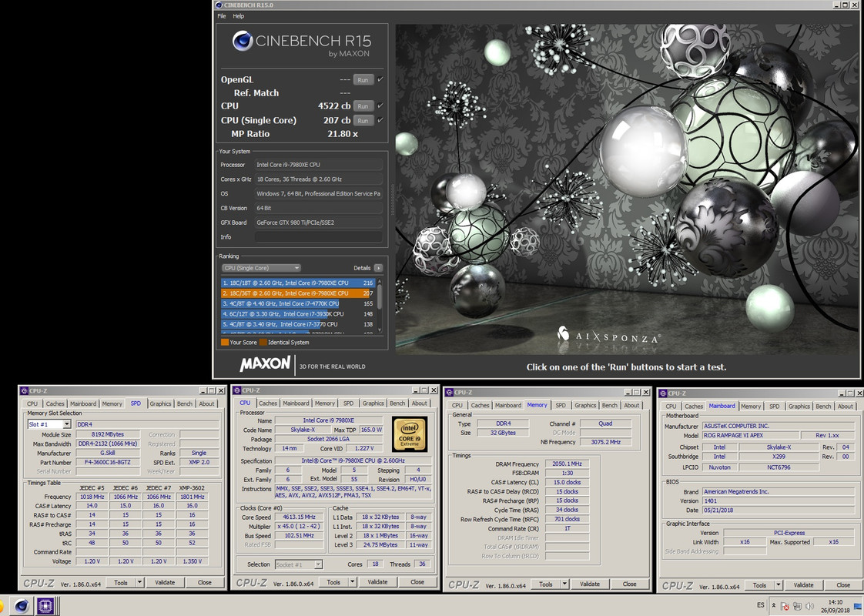Click the Details arrow icon in Ranking
Image resolution: width=864 pixels, height=616 pixels.
(378, 268)
